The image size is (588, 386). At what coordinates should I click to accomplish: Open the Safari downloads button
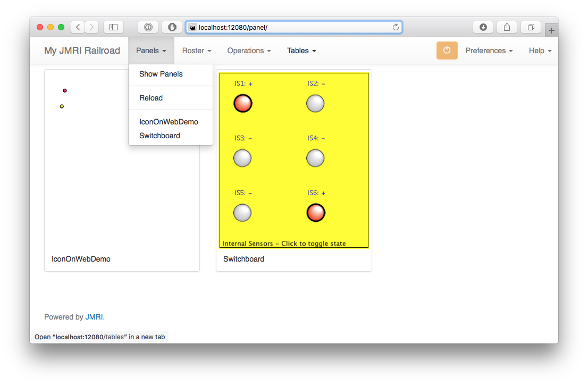coord(483,27)
